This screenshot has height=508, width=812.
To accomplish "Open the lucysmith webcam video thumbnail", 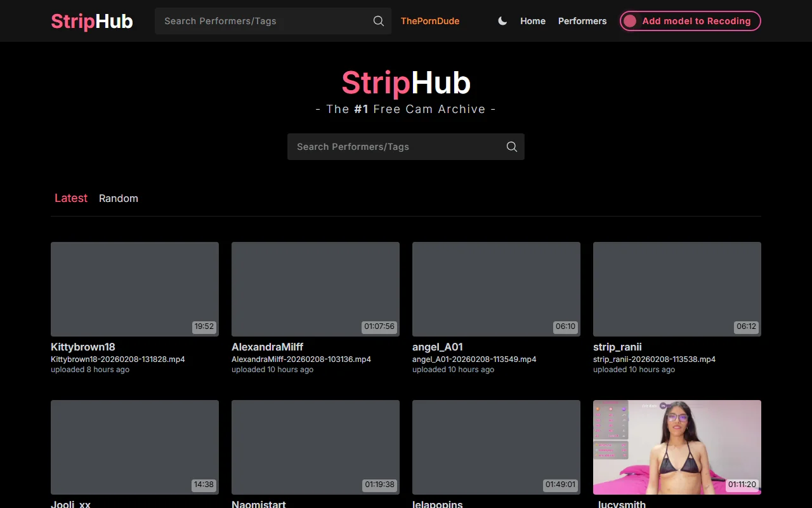I will tap(677, 448).
